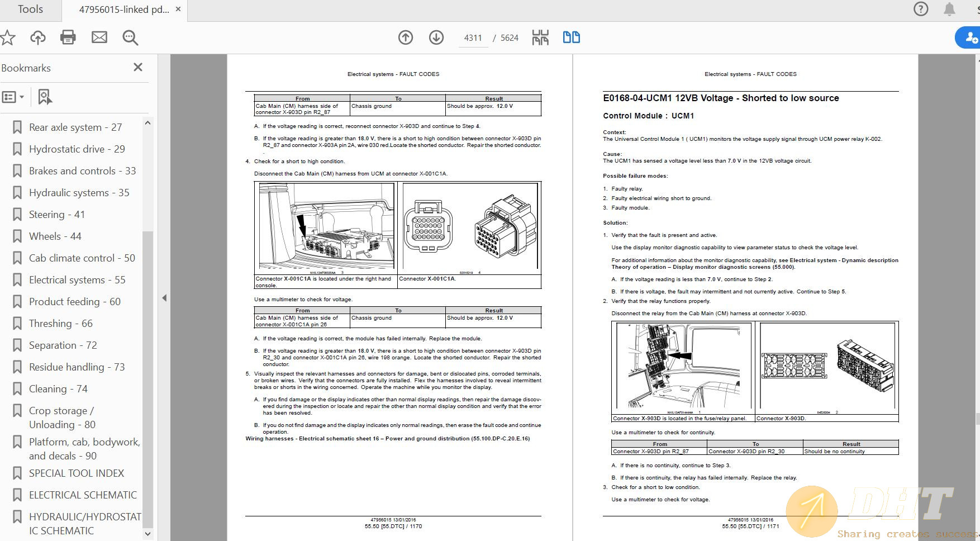Select the fit page scrolling icon
Screen dimensions: 980x541
coord(540,37)
